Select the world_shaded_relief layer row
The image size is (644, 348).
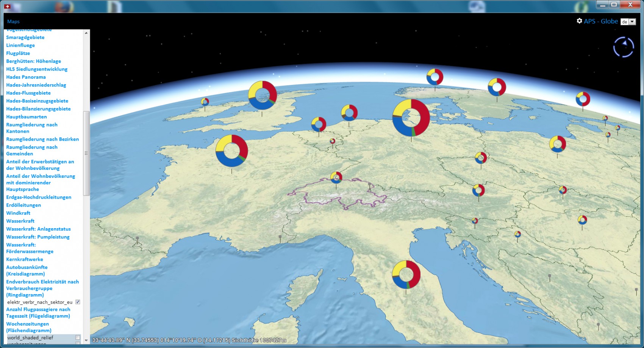tap(43, 337)
